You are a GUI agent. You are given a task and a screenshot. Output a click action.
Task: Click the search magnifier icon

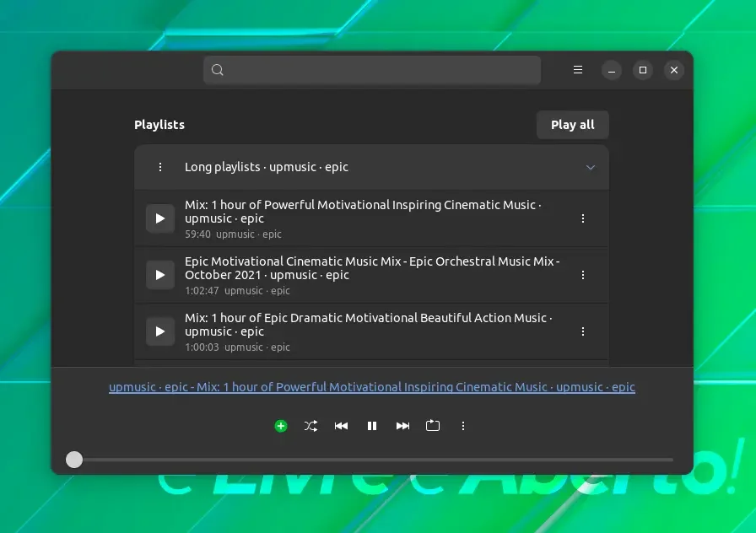[x=218, y=70]
